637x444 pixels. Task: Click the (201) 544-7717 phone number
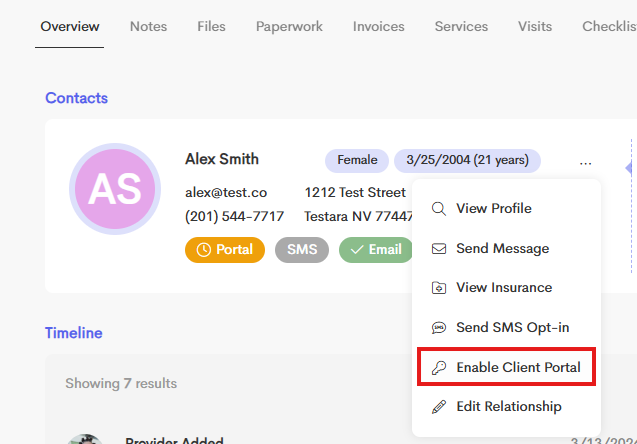pyautogui.click(x=234, y=216)
